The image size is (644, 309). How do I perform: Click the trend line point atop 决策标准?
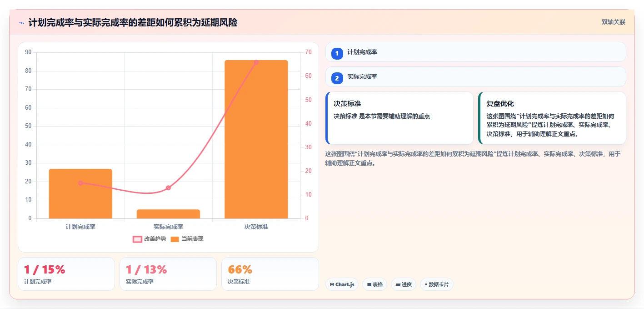click(256, 62)
